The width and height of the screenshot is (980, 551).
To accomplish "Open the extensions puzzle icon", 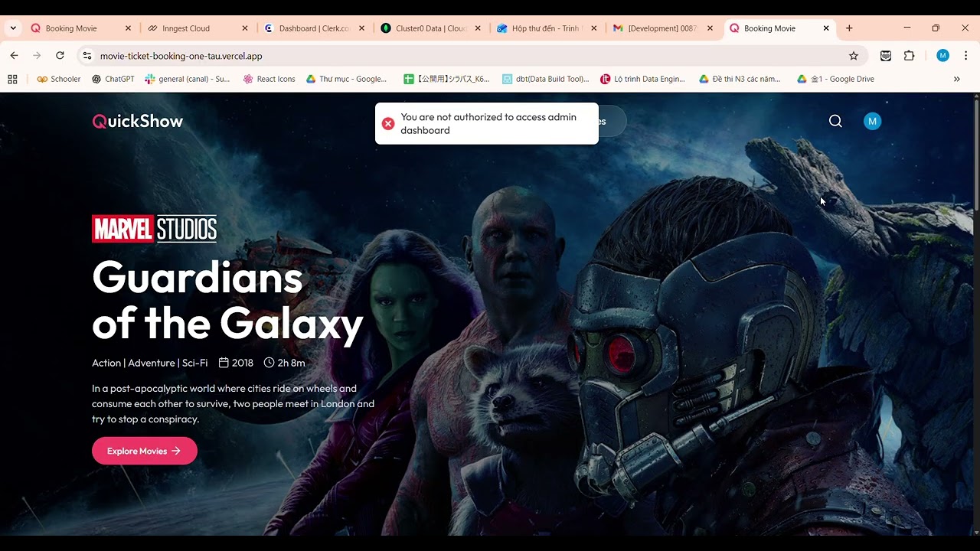I will tap(910, 56).
